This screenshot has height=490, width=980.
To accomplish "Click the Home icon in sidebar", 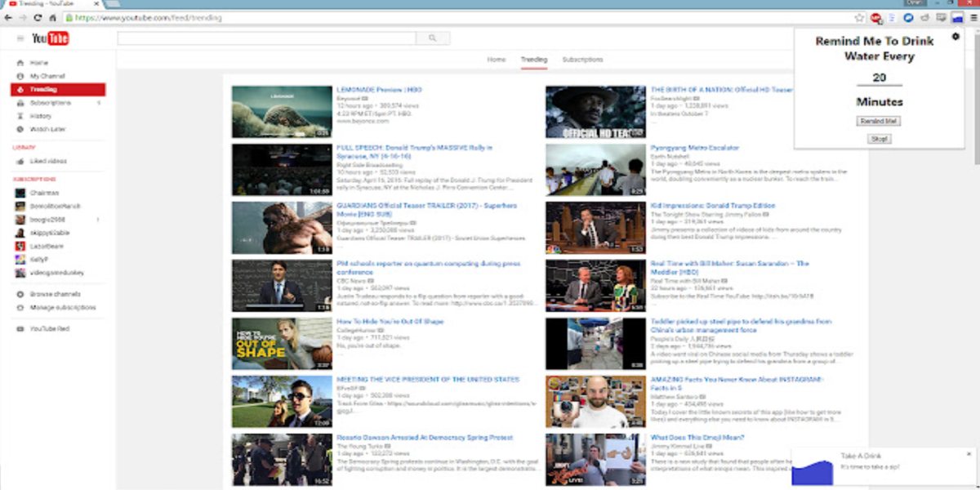I will click(20, 63).
